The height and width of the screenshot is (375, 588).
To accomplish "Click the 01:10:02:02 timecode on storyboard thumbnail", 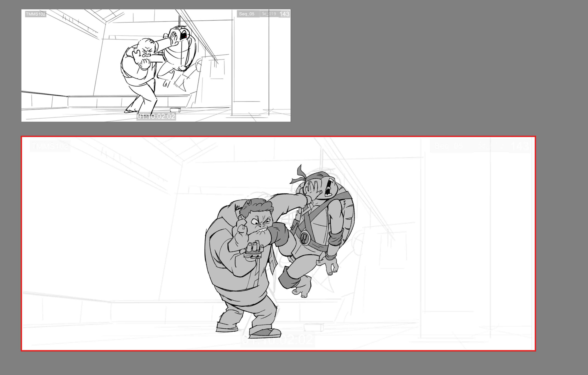I will tap(156, 116).
